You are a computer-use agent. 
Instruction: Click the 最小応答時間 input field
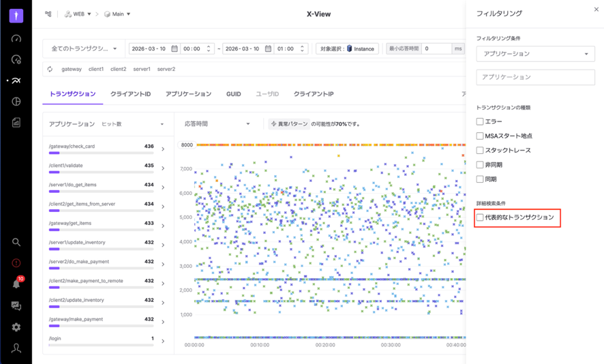(436, 49)
